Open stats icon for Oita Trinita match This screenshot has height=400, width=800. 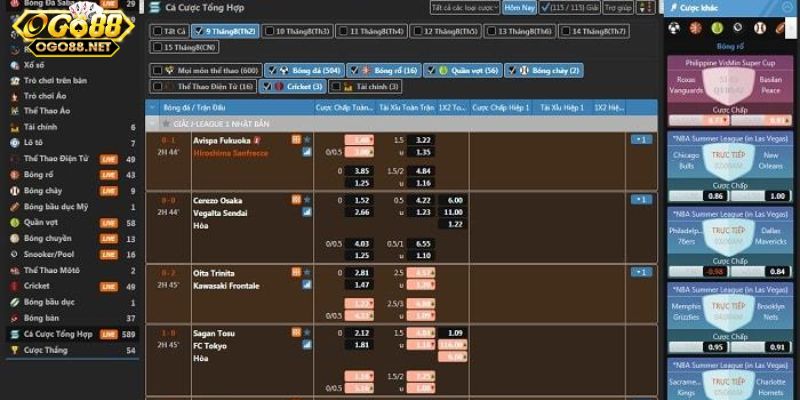coord(296,272)
